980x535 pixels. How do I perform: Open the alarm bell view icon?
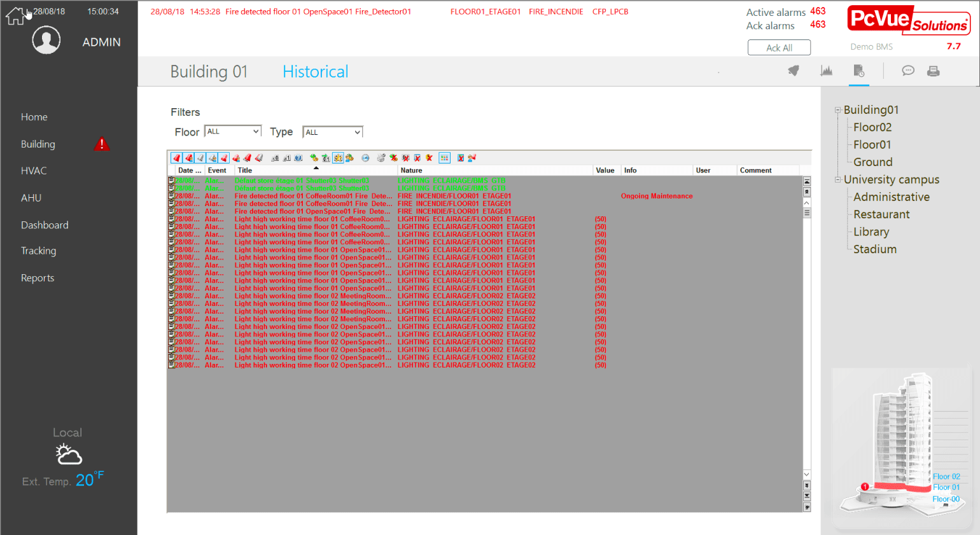pos(793,71)
